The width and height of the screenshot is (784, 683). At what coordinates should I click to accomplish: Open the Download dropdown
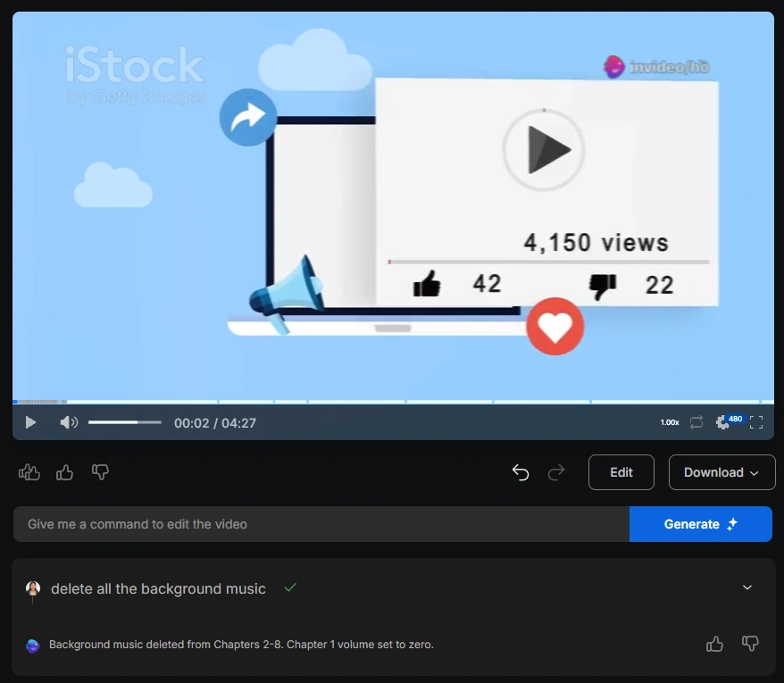(x=721, y=472)
